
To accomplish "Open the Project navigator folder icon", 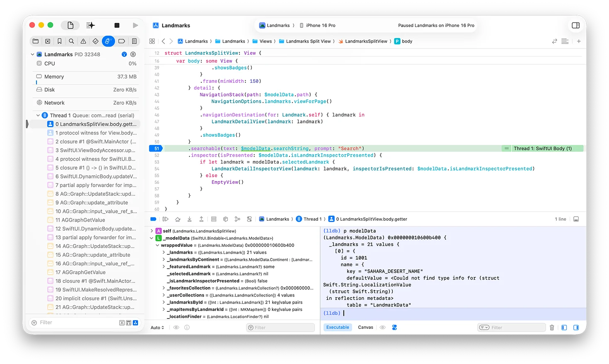I will pos(36,41).
